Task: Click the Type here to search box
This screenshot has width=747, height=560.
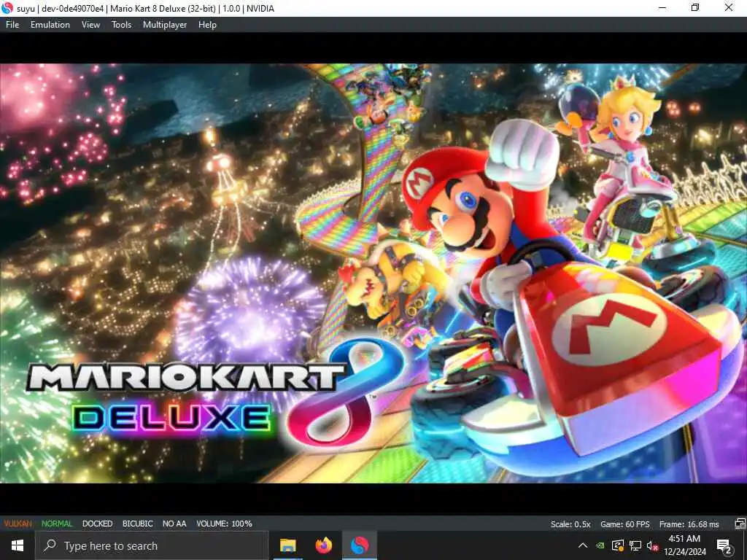Action: coord(152,545)
